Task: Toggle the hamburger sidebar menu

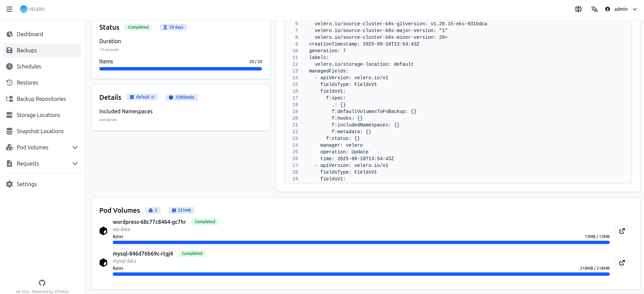Action: [9, 9]
